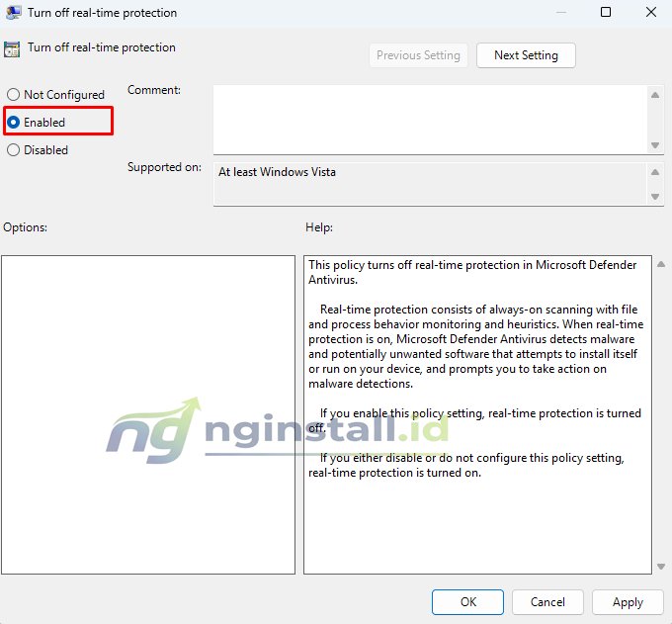This screenshot has height=624, width=672.
Task: Click Help panel scroll up arrow
Action: 661,264
